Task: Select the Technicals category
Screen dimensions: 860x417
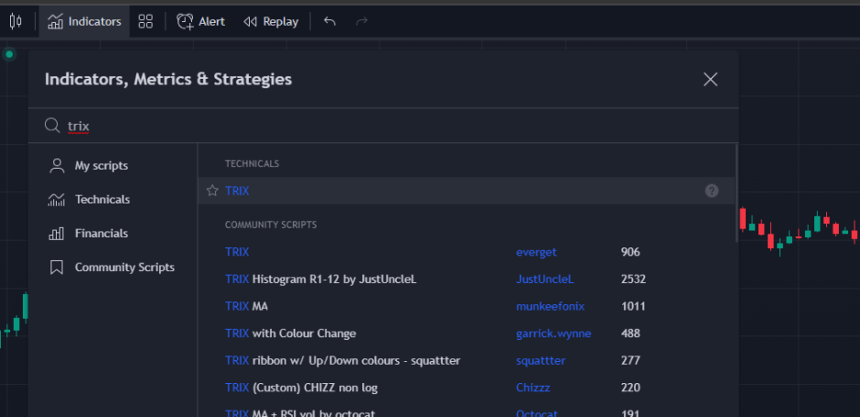Action: point(102,200)
